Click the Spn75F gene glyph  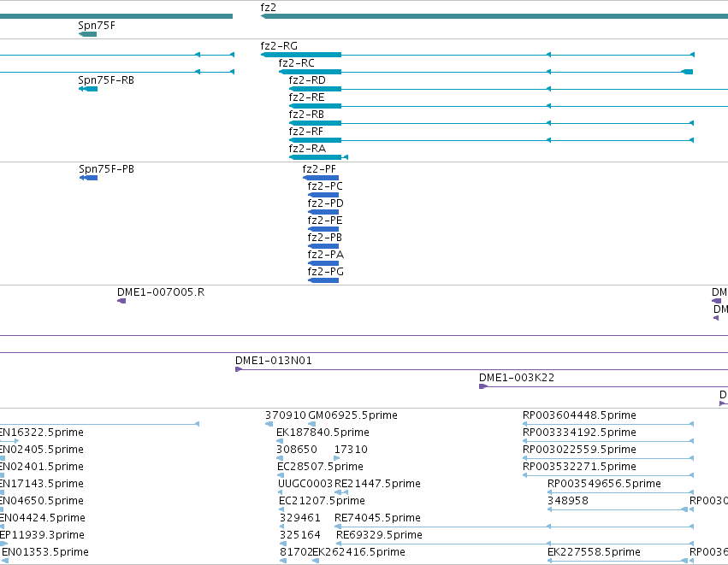click(87, 34)
